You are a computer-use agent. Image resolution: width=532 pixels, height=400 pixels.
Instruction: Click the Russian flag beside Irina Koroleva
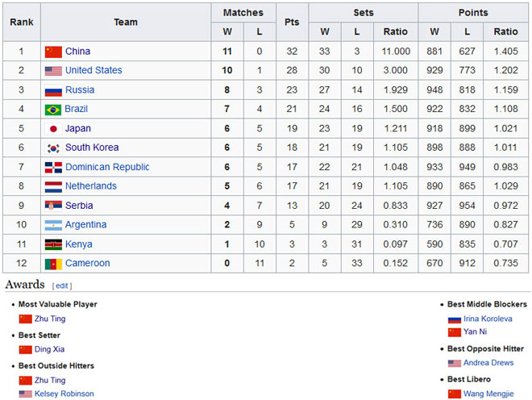pos(455,319)
